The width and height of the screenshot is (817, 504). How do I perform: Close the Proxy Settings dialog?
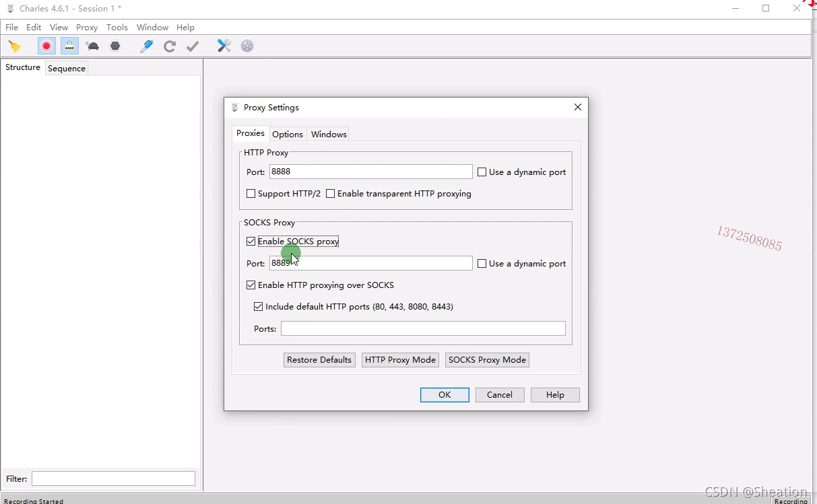[577, 108]
